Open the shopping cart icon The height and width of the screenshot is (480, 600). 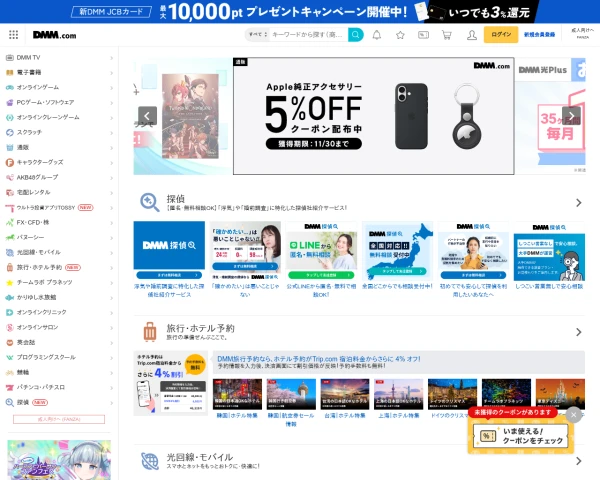point(447,35)
